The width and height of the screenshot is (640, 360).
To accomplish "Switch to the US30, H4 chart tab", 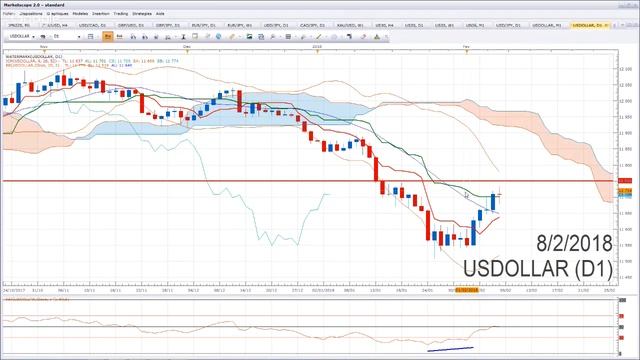I will point(384,25).
